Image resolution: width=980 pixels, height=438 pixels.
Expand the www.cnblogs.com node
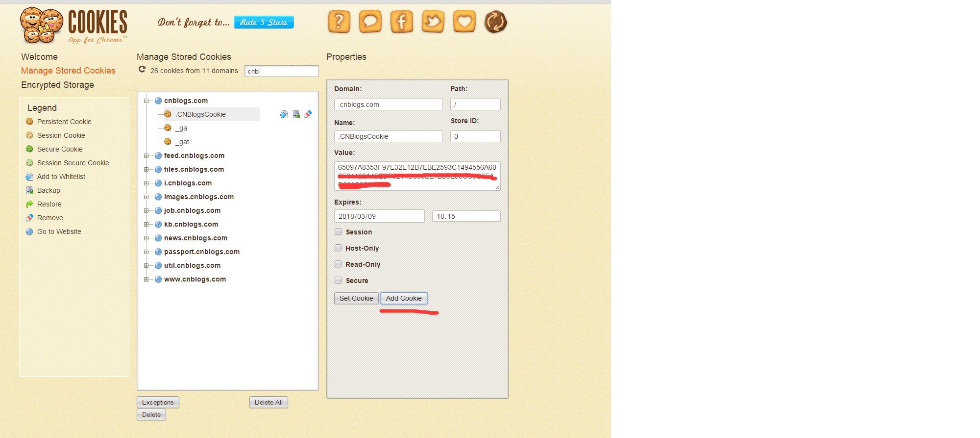click(146, 279)
